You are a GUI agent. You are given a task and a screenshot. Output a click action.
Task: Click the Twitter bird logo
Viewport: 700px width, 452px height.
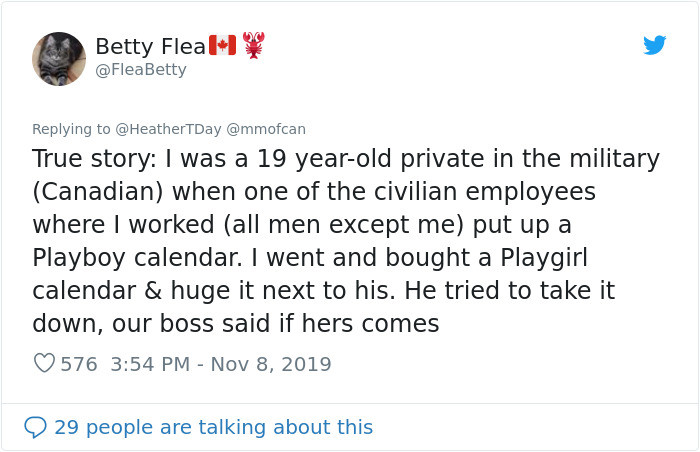(654, 45)
